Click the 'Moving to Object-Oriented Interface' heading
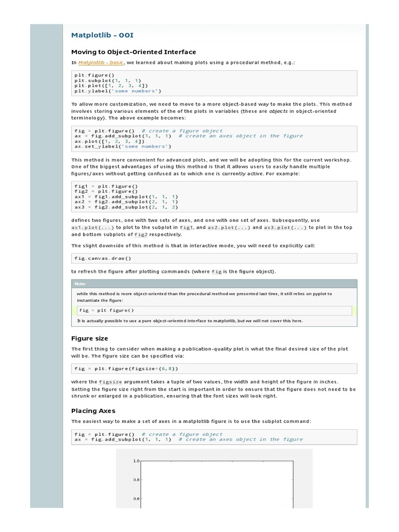 (x=134, y=52)
